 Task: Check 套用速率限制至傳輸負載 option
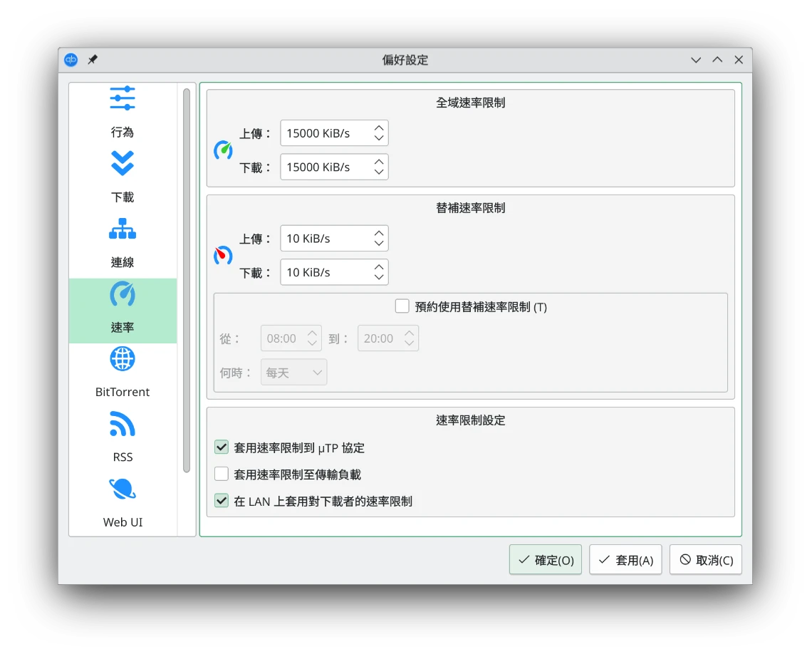click(x=222, y=474)
